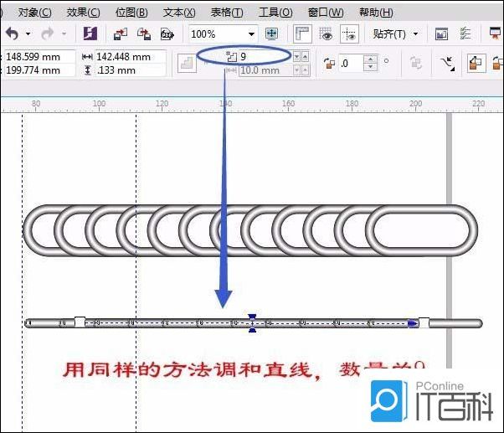
Task: Click the object width arrows icon
Action: pos(87,57)
